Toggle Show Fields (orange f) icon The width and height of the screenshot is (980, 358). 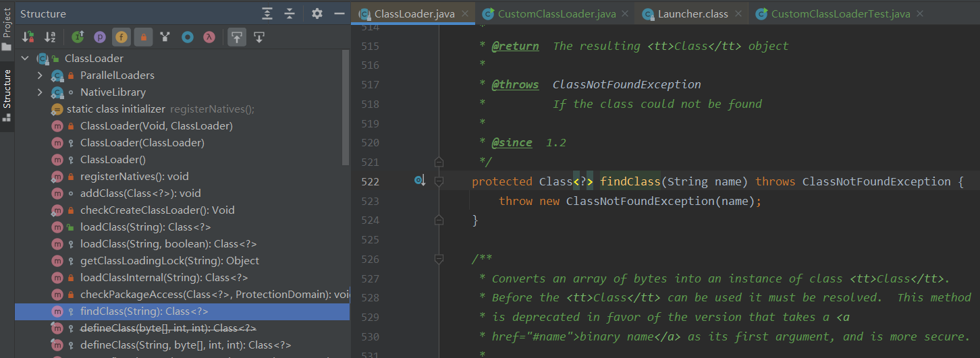coord(121,37)
